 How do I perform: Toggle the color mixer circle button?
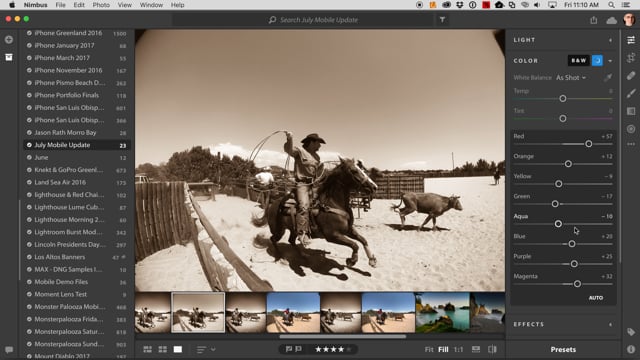click(597, 60)
